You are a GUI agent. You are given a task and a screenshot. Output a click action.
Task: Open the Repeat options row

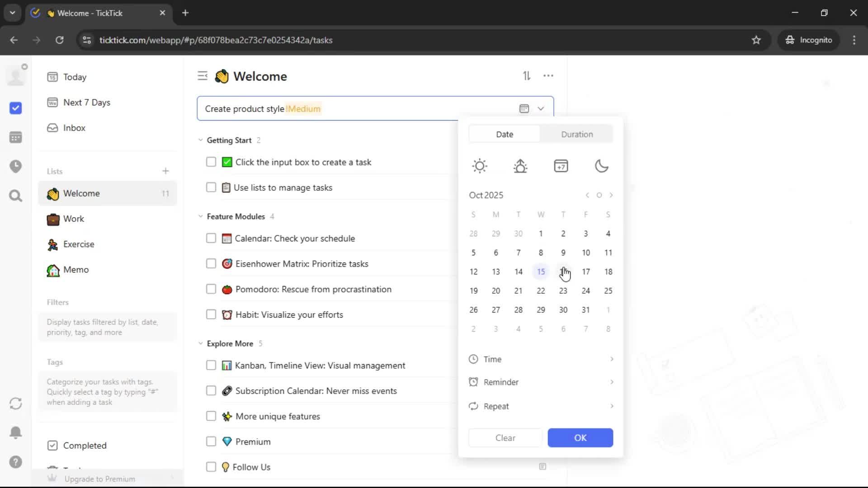click(x=541, y=406)
